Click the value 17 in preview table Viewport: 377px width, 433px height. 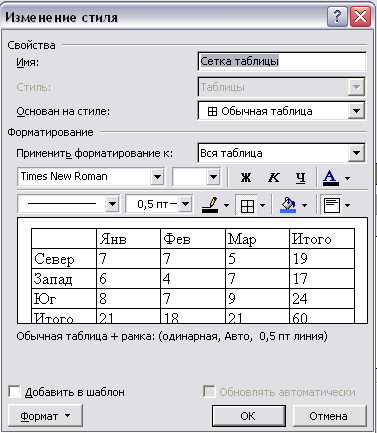point(300,279)
